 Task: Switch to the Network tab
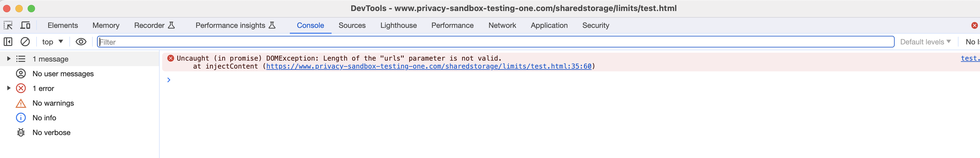502,25
